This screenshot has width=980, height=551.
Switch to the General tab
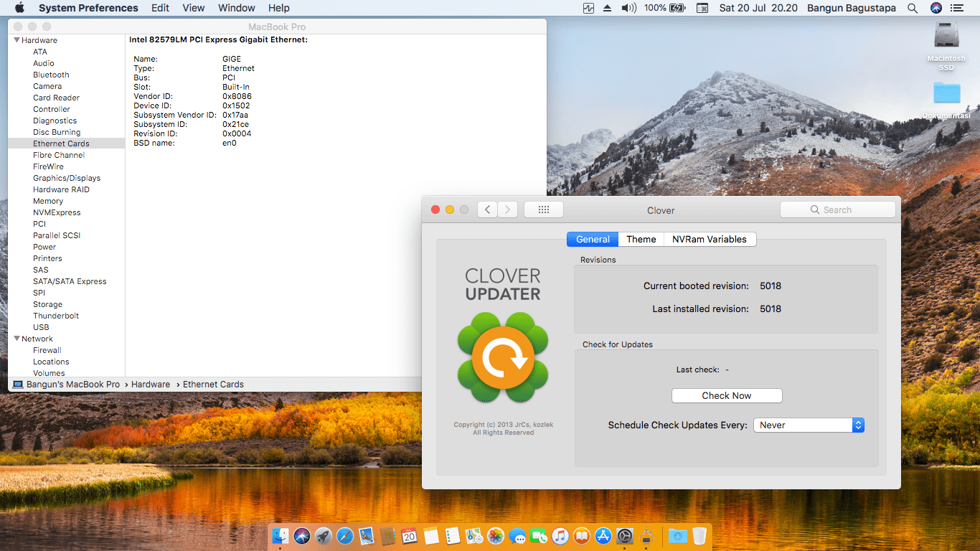[593, 239]
